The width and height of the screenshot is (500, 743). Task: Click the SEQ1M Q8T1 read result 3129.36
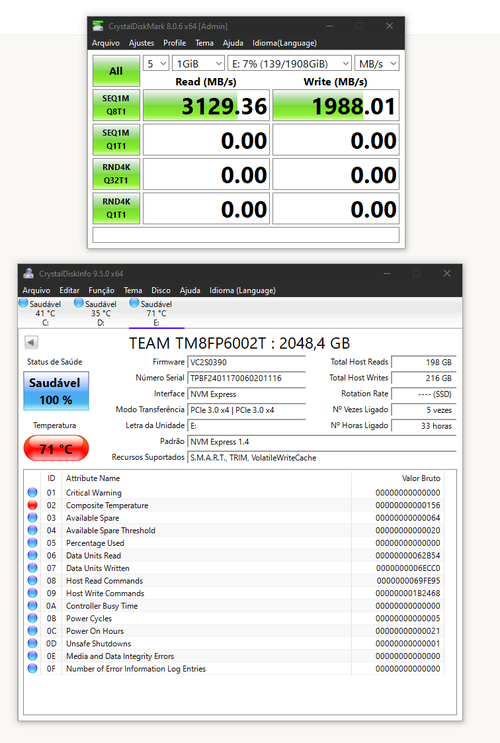206,105
